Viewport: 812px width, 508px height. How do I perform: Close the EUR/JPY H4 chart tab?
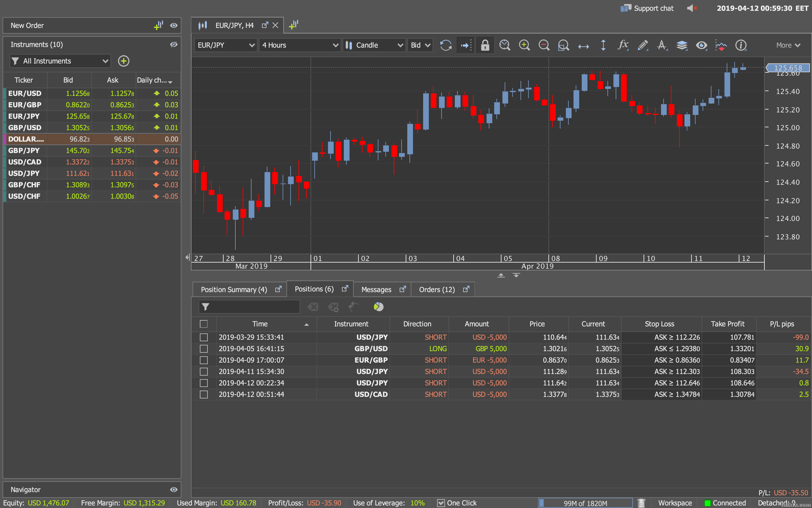pos(275,25)
